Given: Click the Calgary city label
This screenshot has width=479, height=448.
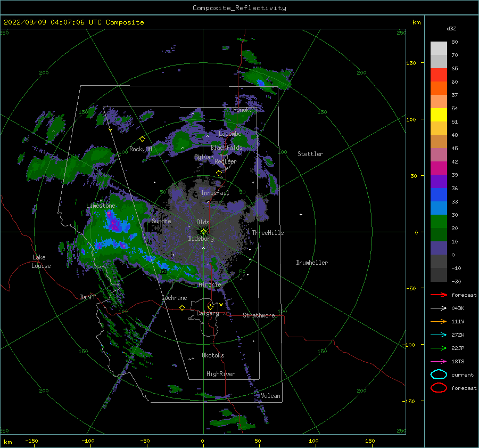Looking at the screenshot, I should pos(208,313).
